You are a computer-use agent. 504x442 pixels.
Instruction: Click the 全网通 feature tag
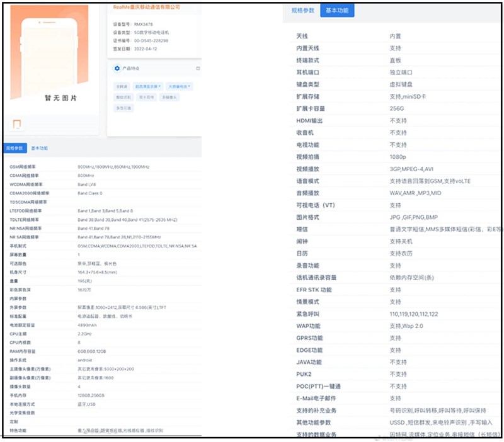tap(122, 86)
